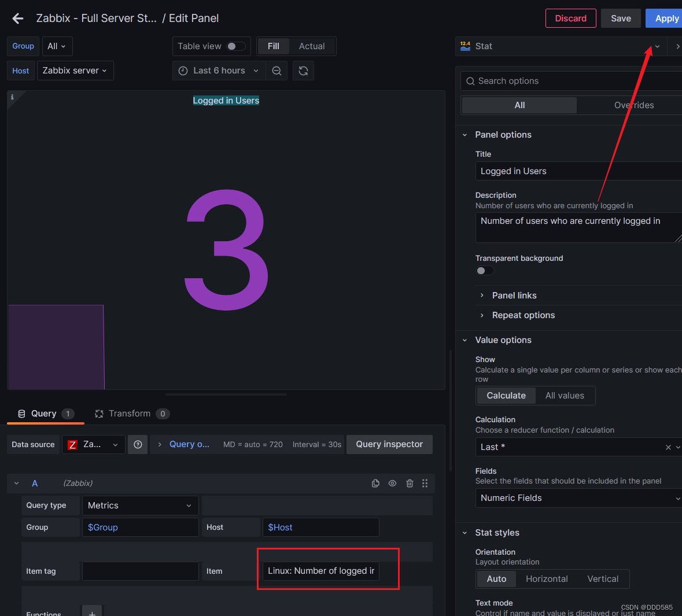
Task: Open the Zabbix server host dropdown
Action: point(75,71)
